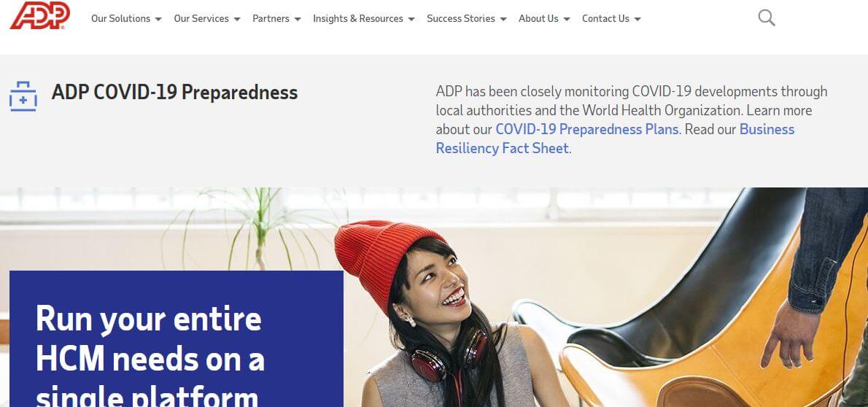Expand the About Us dropdown arrow
868x407 pixels.
[x=566, y=19]
